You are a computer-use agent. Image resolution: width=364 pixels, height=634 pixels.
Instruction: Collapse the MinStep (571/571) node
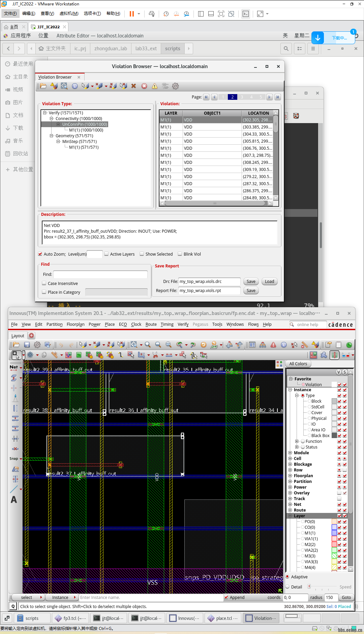58,141
